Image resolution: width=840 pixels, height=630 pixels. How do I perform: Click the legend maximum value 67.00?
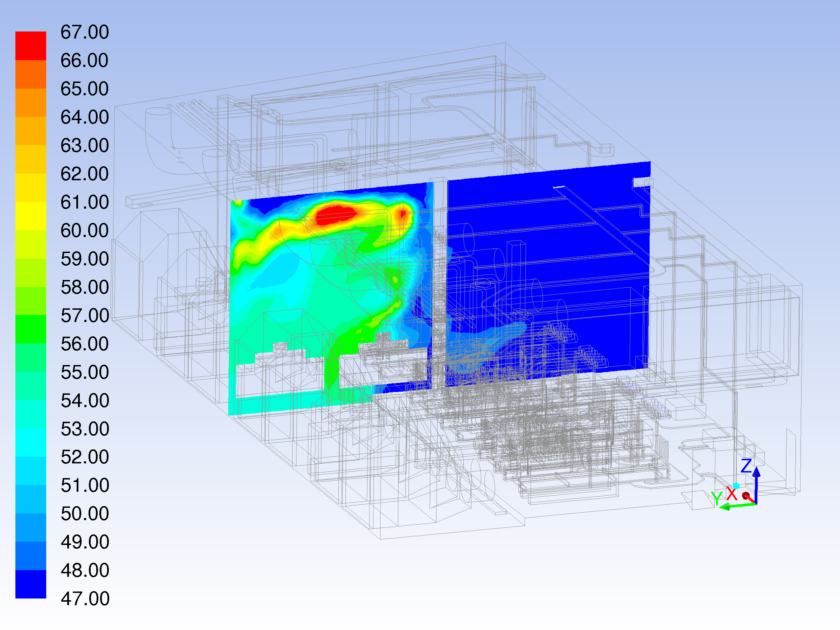coord(85,32)
